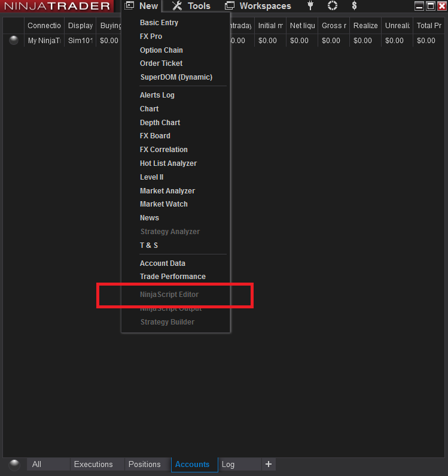The image size is (448, 476).
Task: Open Alerts Log window
Action: 157,95
